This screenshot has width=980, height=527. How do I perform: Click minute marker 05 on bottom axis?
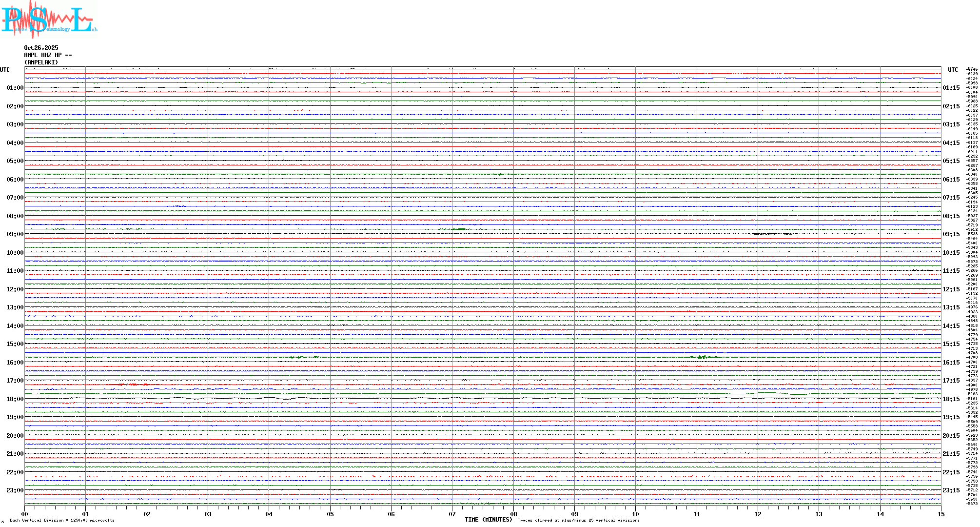click(330, 514)
